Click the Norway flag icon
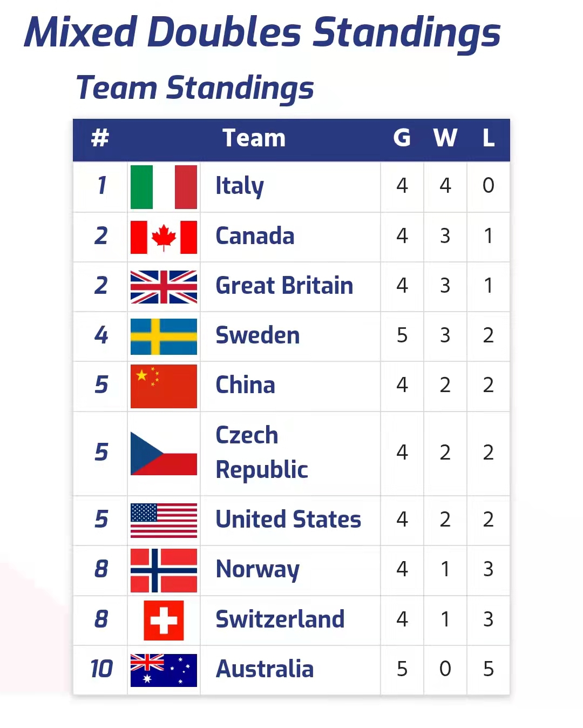 click(x=164, y=570)
